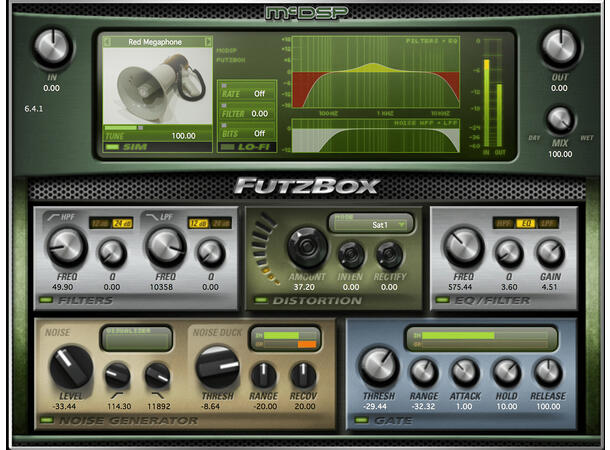Image resolution: width=610 pixels, height=450 pixels.
Task: Click the EQ FREQ value 575.44
Action: (460, 287)
